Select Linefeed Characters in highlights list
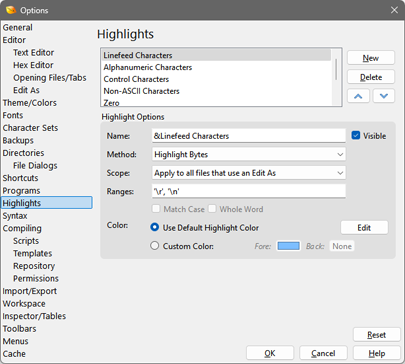The width and height of the screenshot is (405, 364). coord(216,55)
